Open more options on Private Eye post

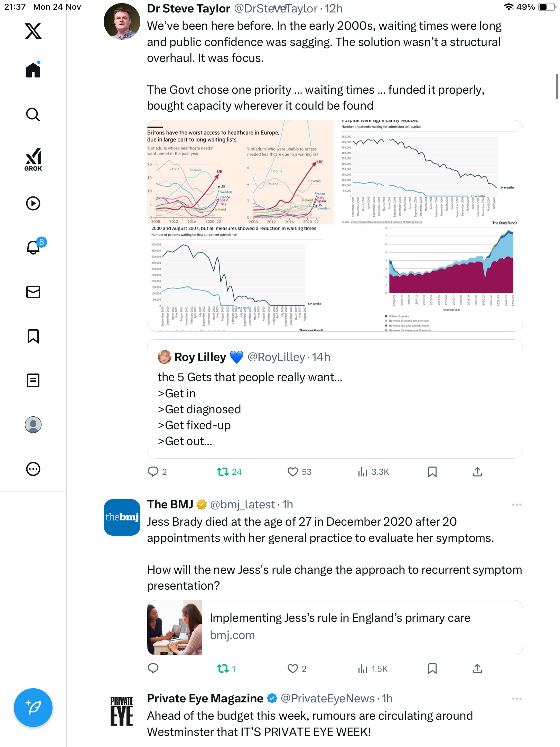(x=516, y=699)
